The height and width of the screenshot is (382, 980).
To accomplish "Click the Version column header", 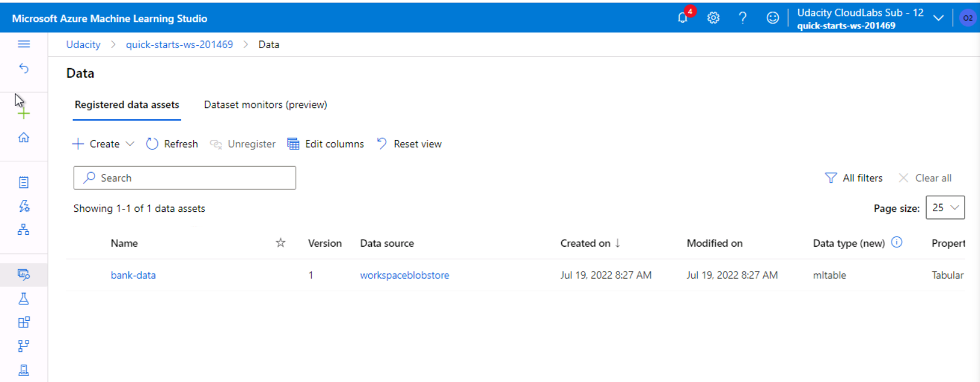I will (325, 243).
